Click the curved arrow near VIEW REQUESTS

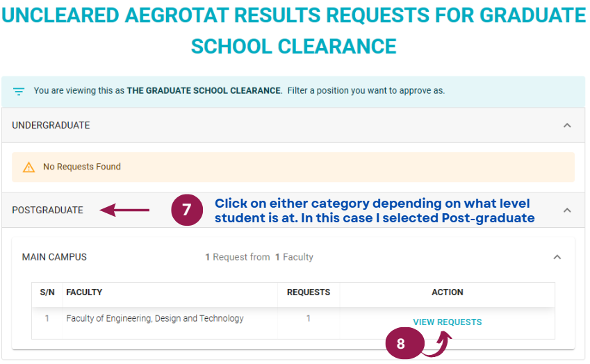click(x=438, y=344)
